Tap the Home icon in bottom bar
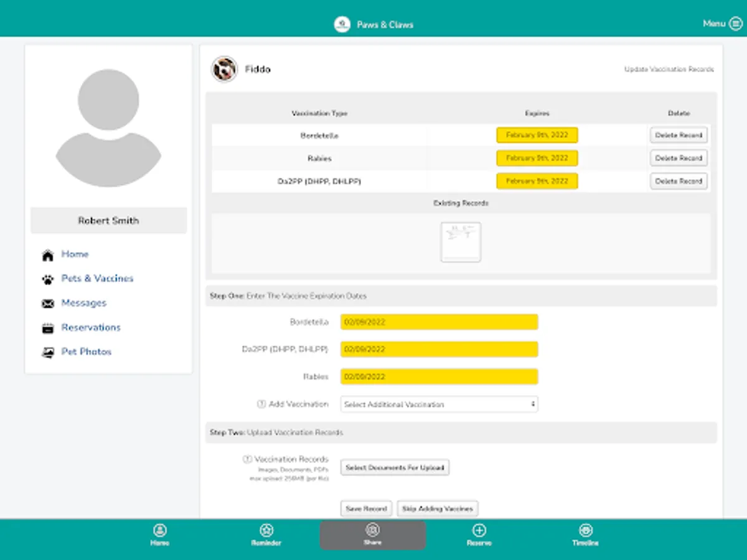Screen dimensions: 747x560 [160, 530]
